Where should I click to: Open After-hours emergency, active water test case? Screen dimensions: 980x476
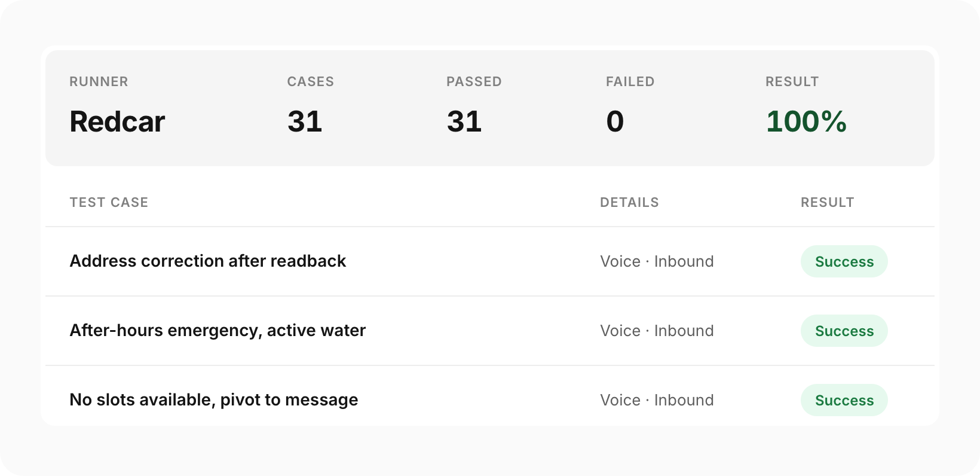(218, 331)
